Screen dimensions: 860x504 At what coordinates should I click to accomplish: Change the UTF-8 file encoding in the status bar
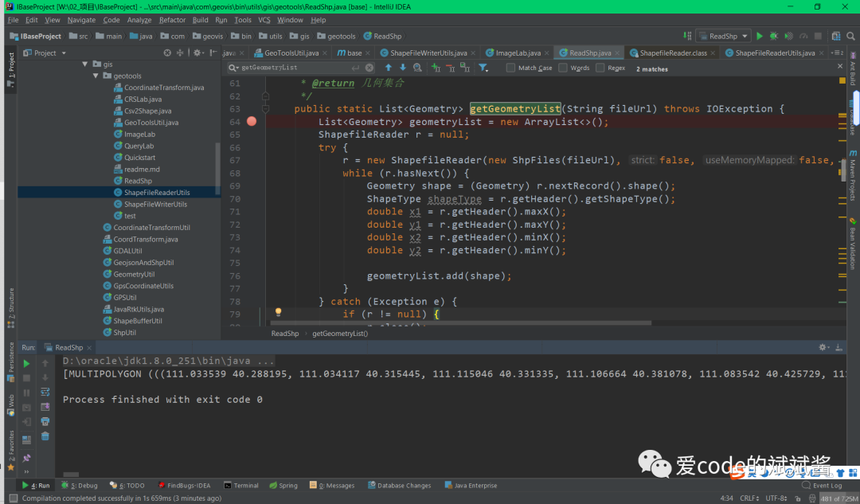pyautogui.click(x=776, y=498)
